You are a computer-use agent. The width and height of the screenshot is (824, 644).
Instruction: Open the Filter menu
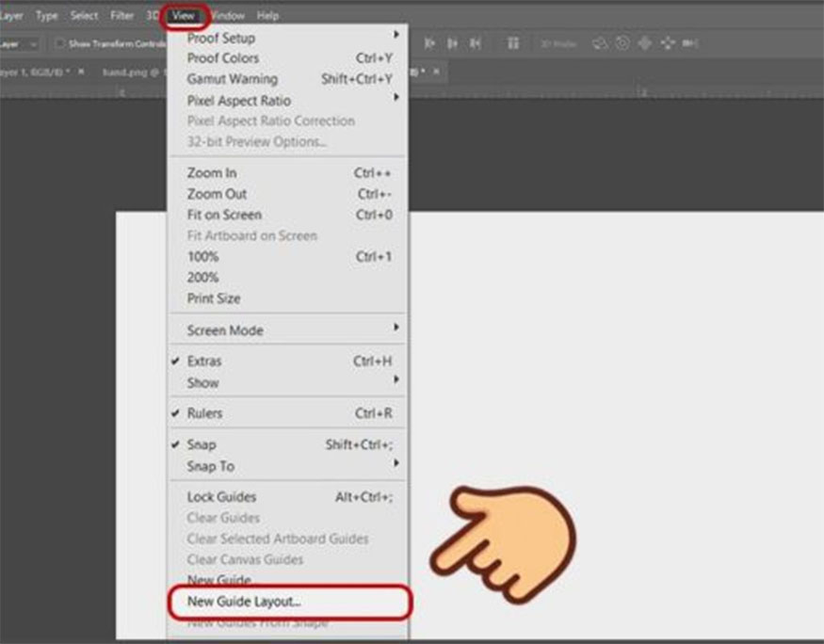tap(122, 16)
